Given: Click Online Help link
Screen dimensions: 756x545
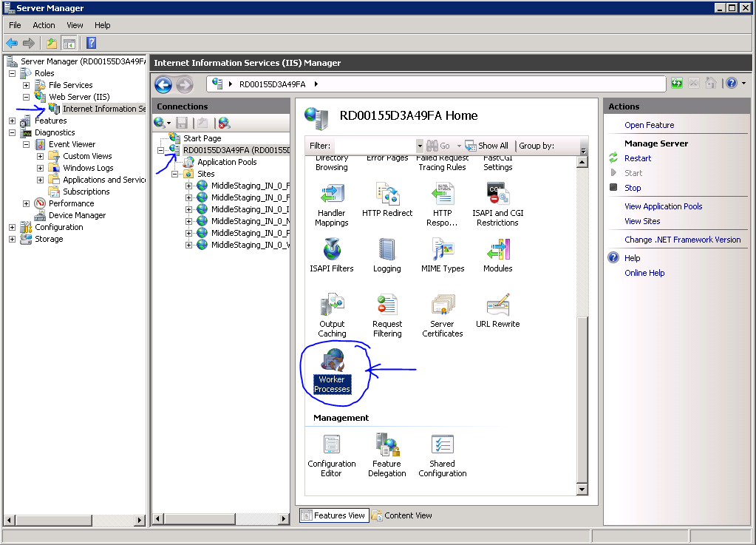Looking at the screenshot, I should click(644, 273).
